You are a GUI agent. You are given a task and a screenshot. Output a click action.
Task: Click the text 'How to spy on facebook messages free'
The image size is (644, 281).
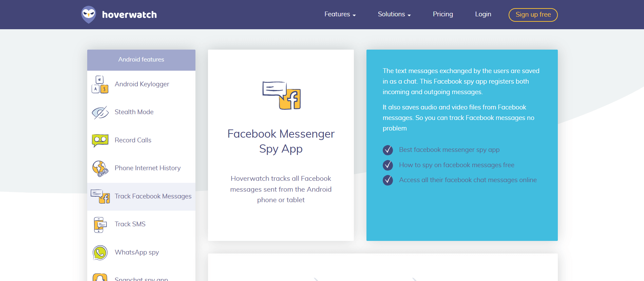tap(457, 165)
